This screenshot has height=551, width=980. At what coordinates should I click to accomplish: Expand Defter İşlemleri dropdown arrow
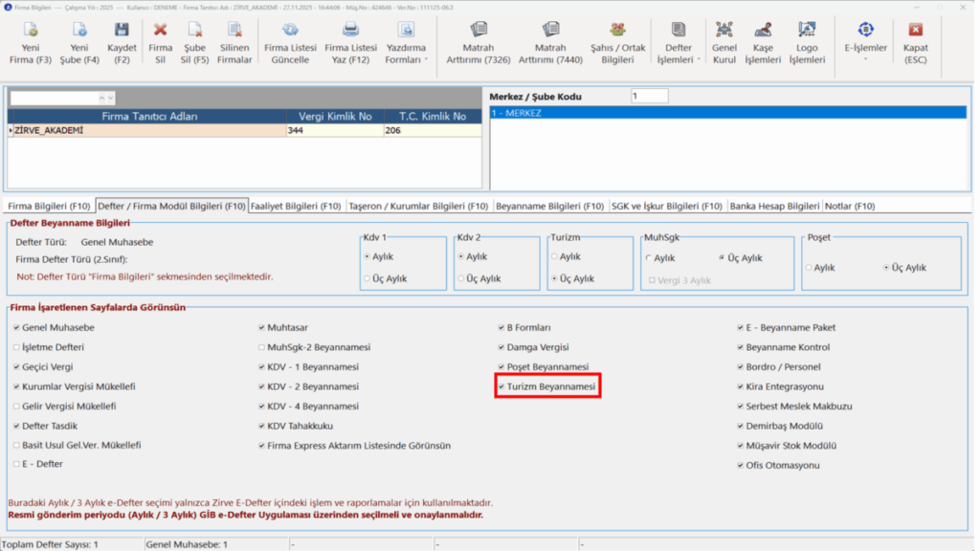[x=698, y=60]
